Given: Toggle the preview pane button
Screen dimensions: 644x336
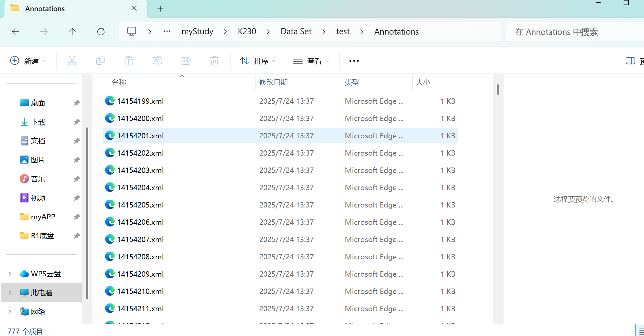Looking at the screenshot, I should click(x=630, y=61).
